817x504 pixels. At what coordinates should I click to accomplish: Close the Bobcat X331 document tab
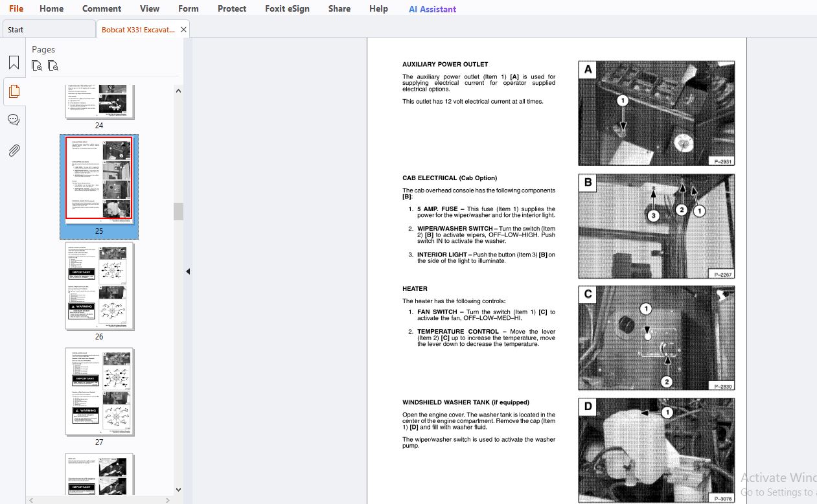[183, 29]
